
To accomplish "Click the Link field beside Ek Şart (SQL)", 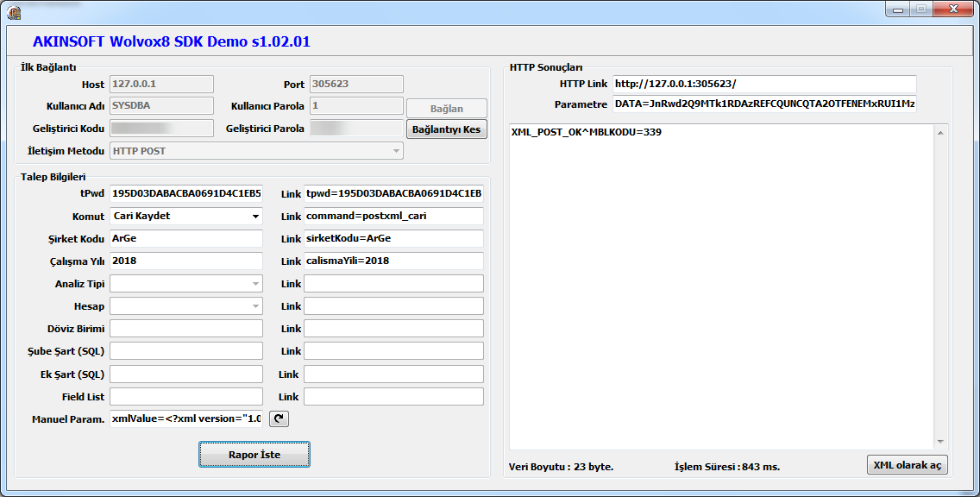I will click(393, 374).
